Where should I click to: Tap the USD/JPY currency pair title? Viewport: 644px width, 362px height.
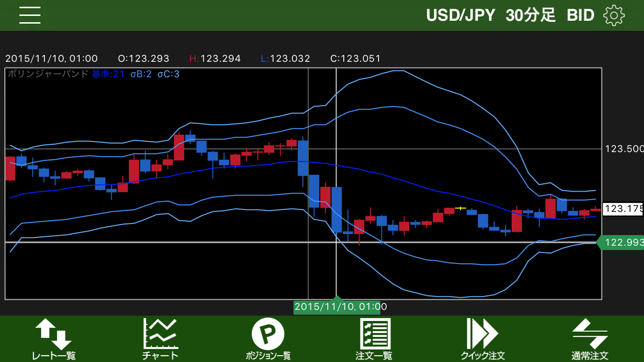pos(461,15)
